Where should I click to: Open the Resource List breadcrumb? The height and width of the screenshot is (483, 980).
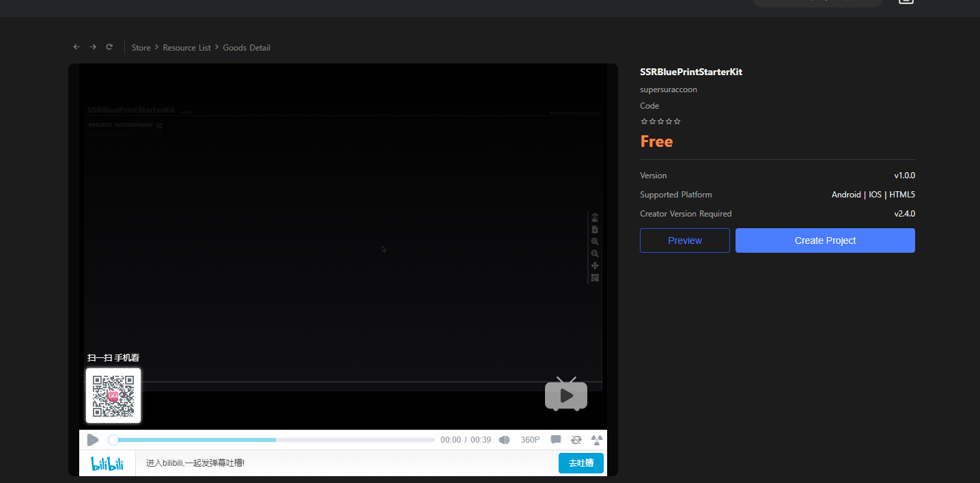187,48
